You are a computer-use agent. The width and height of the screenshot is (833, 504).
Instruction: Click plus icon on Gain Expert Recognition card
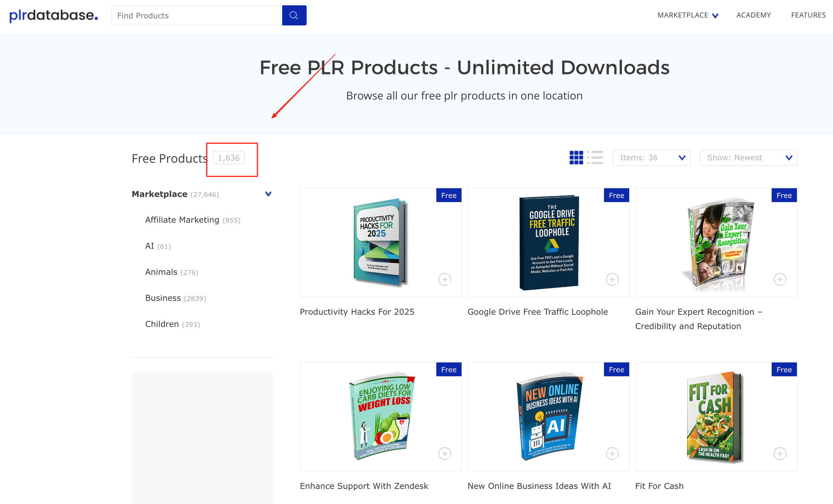pyautogui.click(x=780, y=279)
